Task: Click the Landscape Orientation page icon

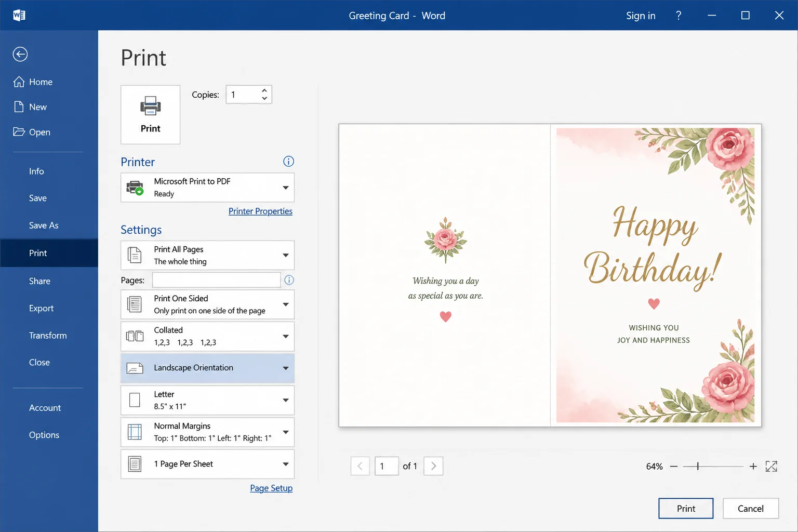Action: coord(135,368)
